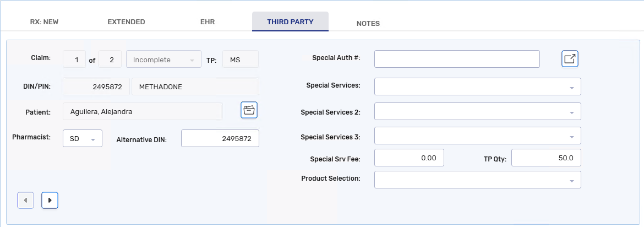Go to next claim with right arrow
Screen dimensions: 644x227
click(x=50, y=201)
